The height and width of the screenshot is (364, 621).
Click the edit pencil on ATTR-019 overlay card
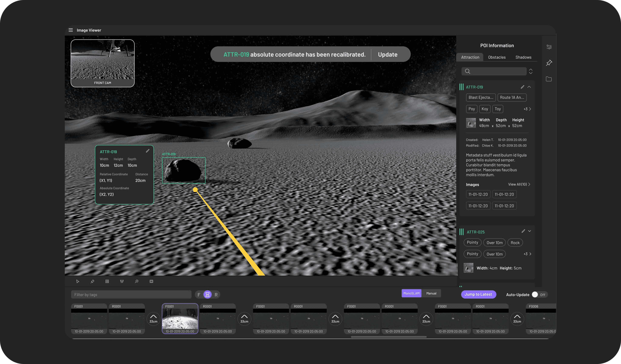pos(148,151)
